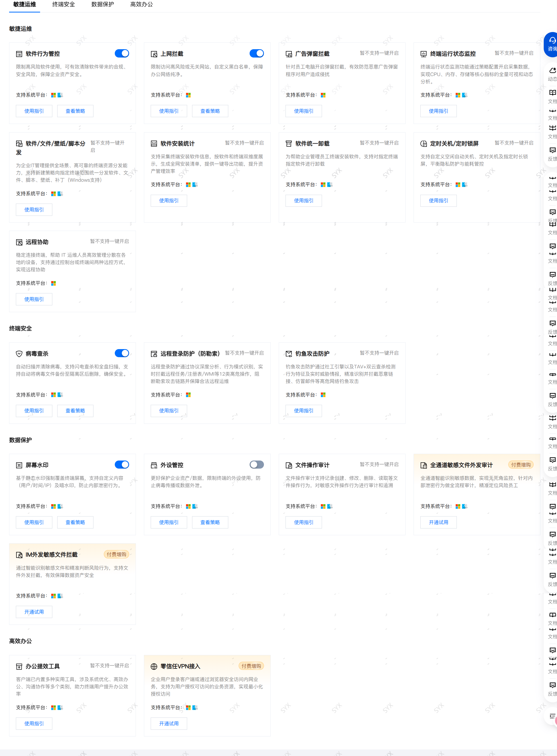The image size is (557, 756).
Task: Disable the 软件行为管控 toggle switch
Action: pyautogui.click(x=122, y=53)
